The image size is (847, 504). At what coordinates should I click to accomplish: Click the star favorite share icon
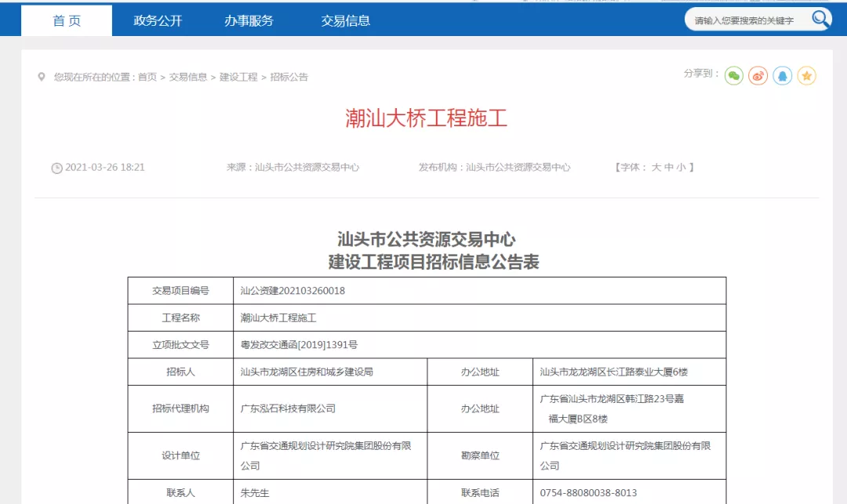(806, 76)
